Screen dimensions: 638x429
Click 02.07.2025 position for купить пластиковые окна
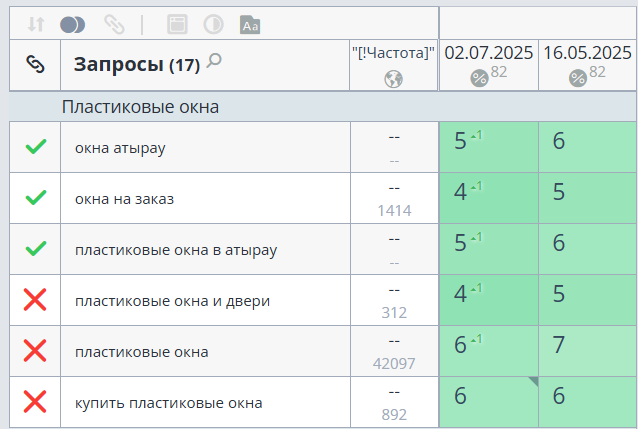(489, 402)
